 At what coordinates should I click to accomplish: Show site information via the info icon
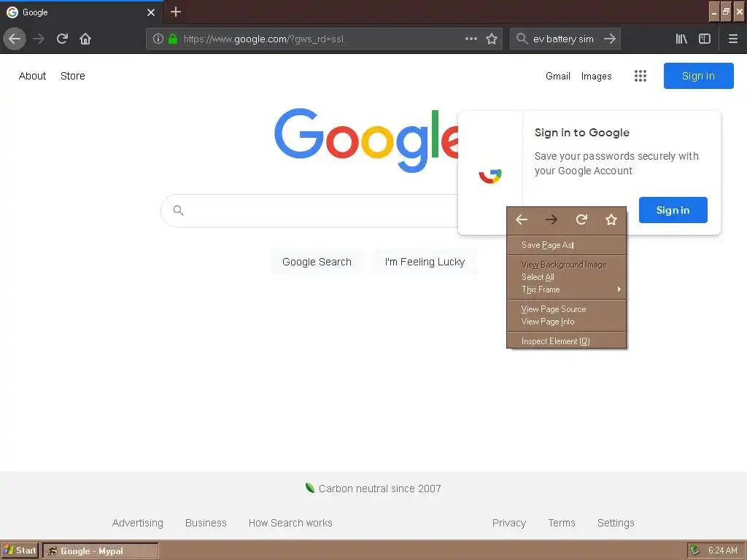tap(158, 39)
